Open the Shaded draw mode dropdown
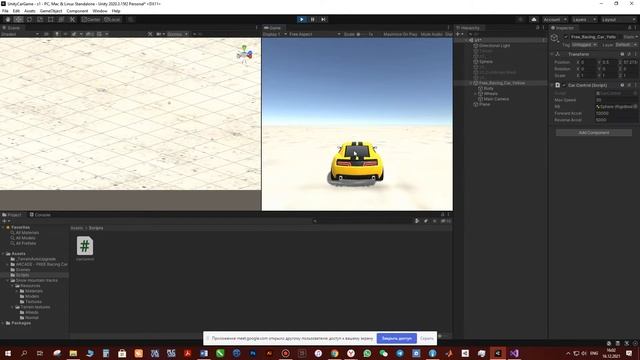The width and height of the screenshot is (640, 360). 20,34
